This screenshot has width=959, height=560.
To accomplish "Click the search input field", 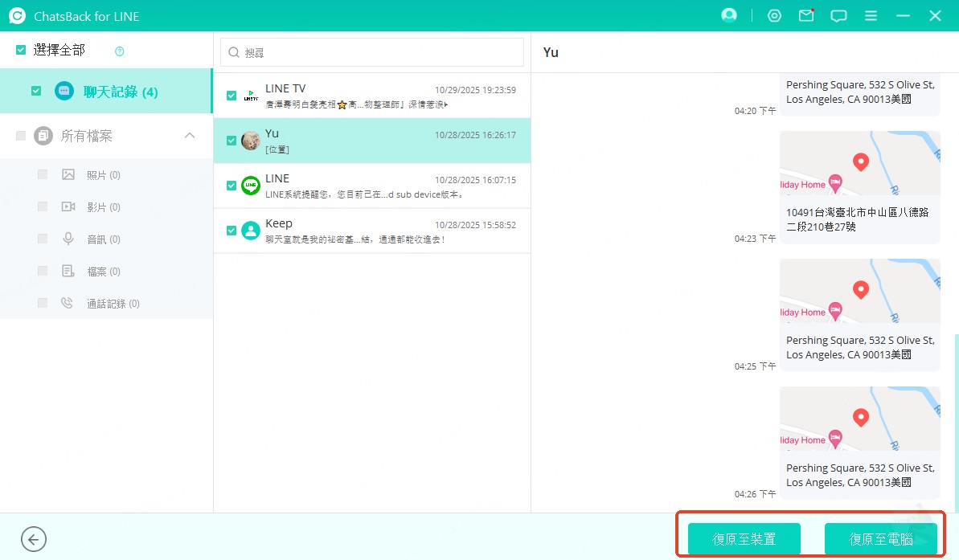I will click(372, 52).
